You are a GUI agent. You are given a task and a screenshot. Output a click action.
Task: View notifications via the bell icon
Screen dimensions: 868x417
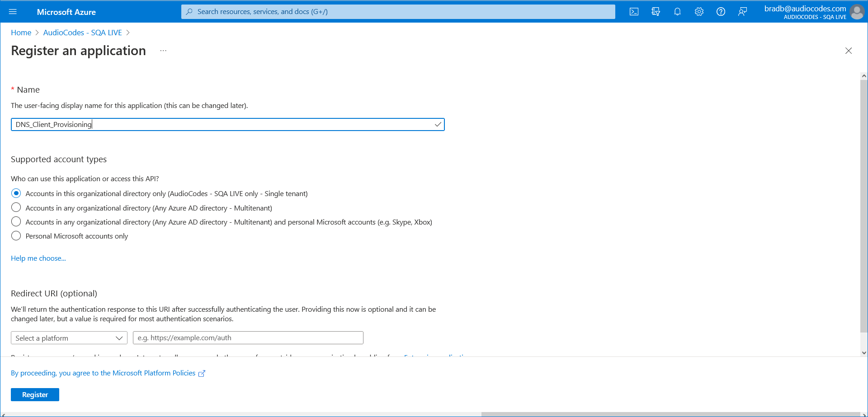coord(677,11)
